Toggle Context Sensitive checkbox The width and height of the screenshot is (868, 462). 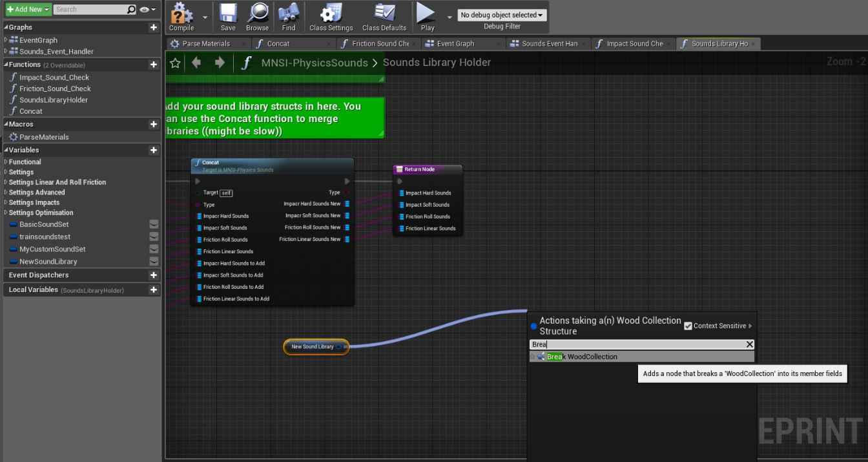[x=688, y=326]
